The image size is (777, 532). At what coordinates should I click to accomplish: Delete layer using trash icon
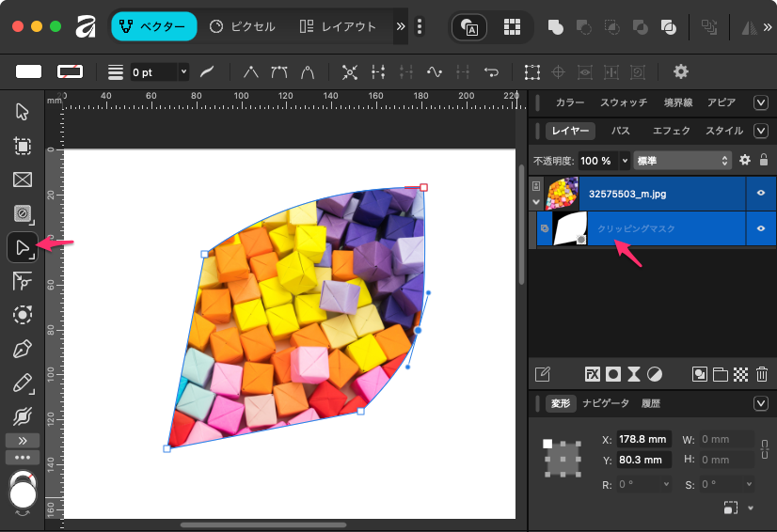coord(762,374)
